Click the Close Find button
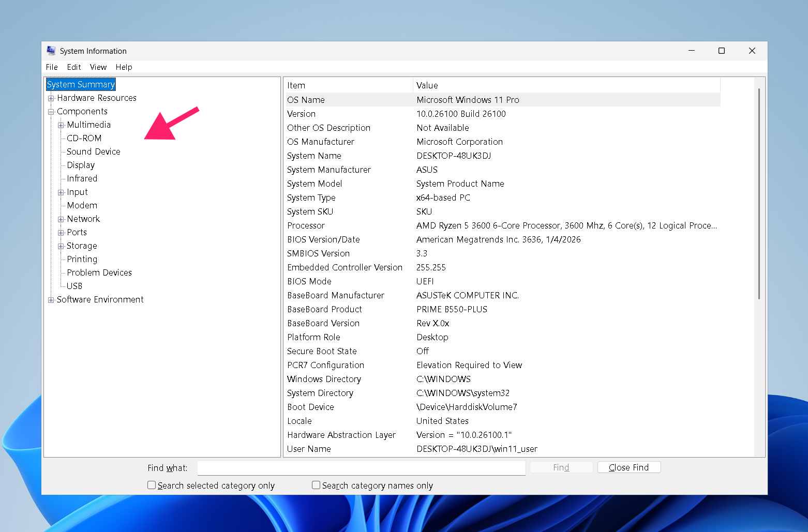The height and width of the screenshot is (532, 808). pos(629,467)
